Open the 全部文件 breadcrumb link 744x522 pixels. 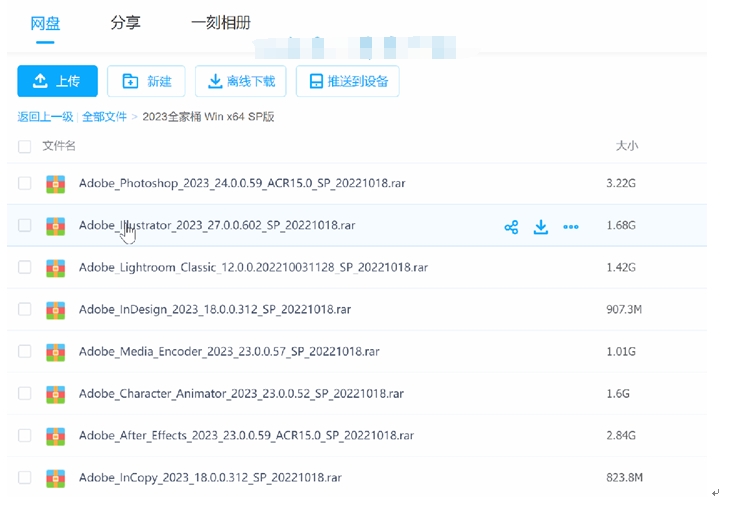[104, 117]
